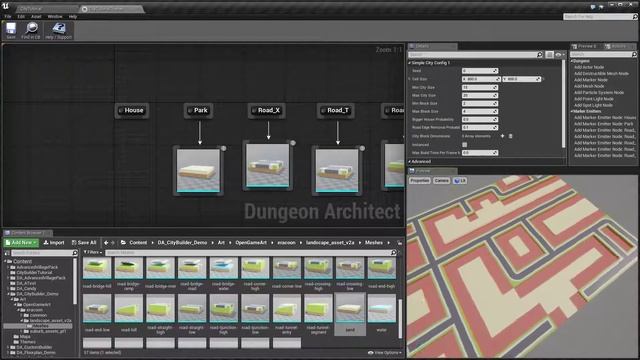This screenshot has width=640, height=360.
Task: Click the folder icon before Content path
Action: [123, 242]
